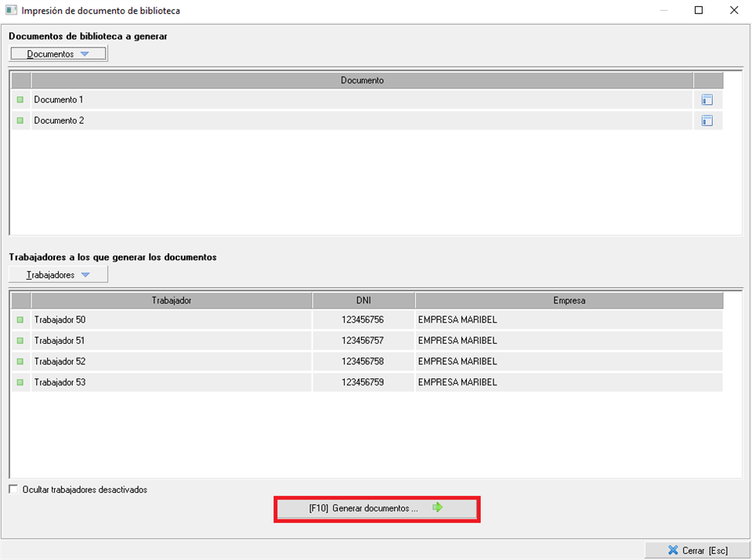Click the window's application icon in title bar
Image resolution: width=752 pixels, height=560 pixels.
click(x=12, y=11)
